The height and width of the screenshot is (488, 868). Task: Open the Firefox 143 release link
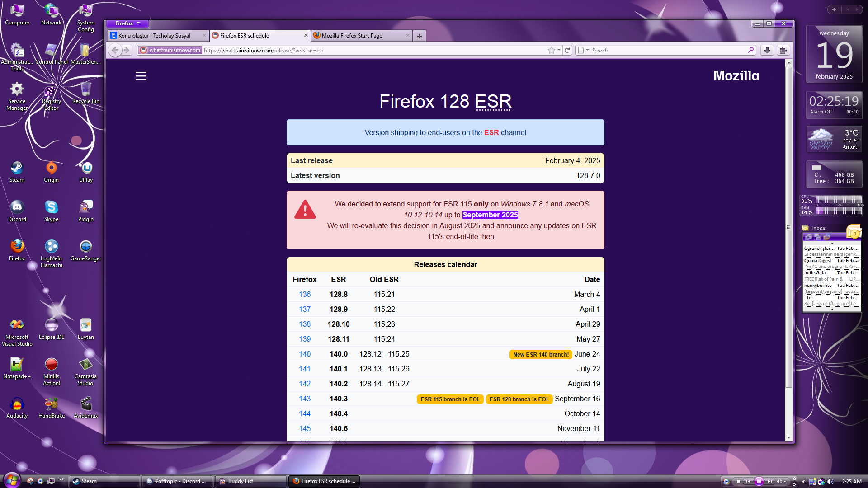click(x=305, y=399)
